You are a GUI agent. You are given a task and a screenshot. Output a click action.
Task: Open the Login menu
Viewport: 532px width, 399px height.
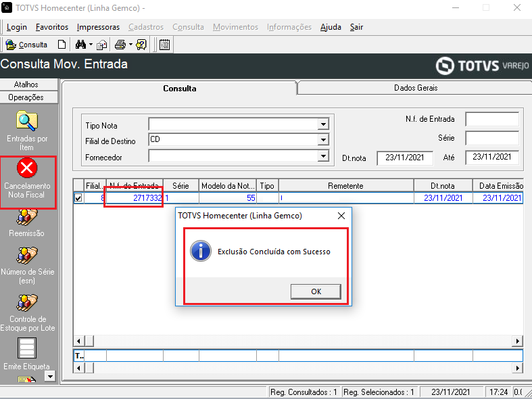17,27
